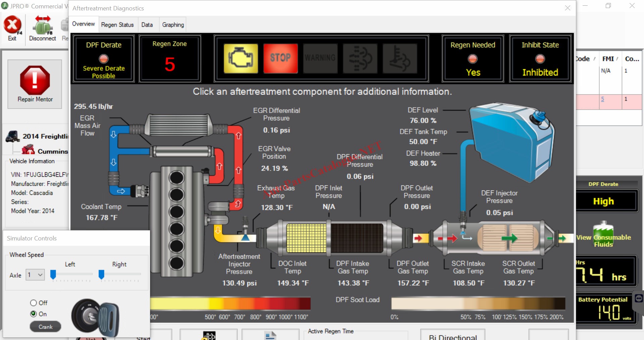Click the Left wheel speed slider

[53, 275]
